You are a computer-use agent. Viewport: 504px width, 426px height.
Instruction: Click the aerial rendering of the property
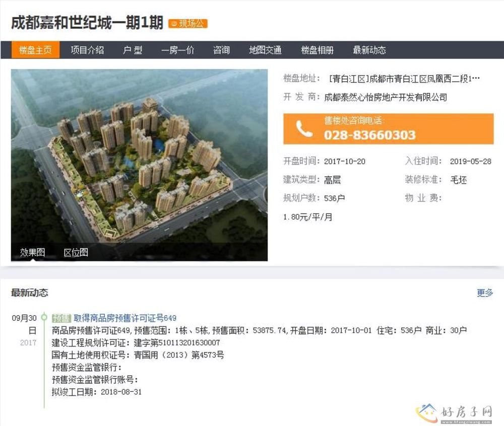(x=139, y=157)
